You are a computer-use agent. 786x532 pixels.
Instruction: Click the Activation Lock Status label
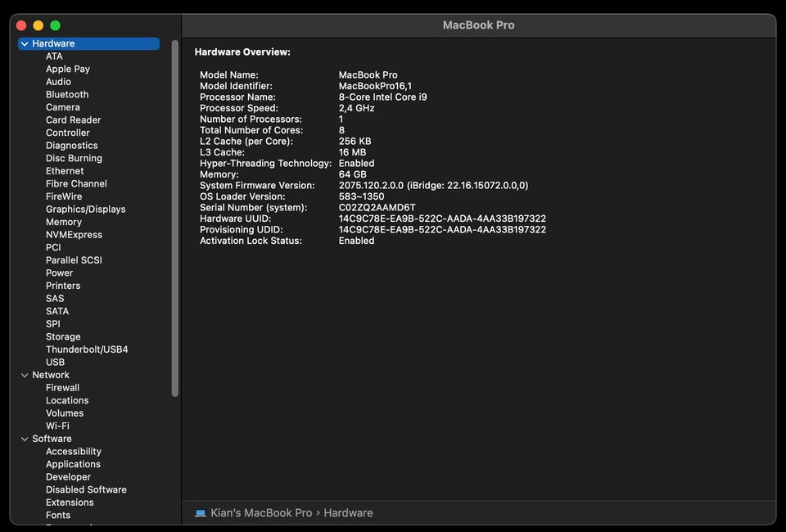[x=251, y=241]
